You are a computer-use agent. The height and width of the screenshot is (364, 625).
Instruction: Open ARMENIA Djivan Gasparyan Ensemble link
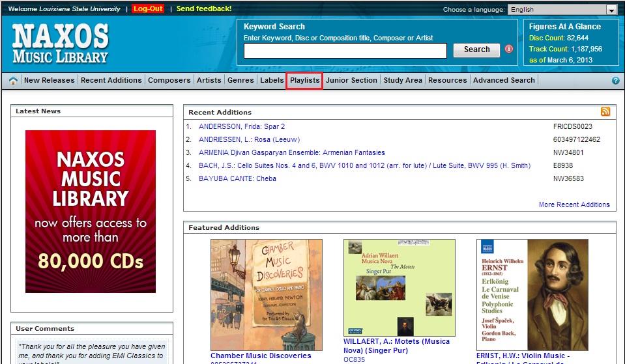pyautogui.click(x=292, y=152)
